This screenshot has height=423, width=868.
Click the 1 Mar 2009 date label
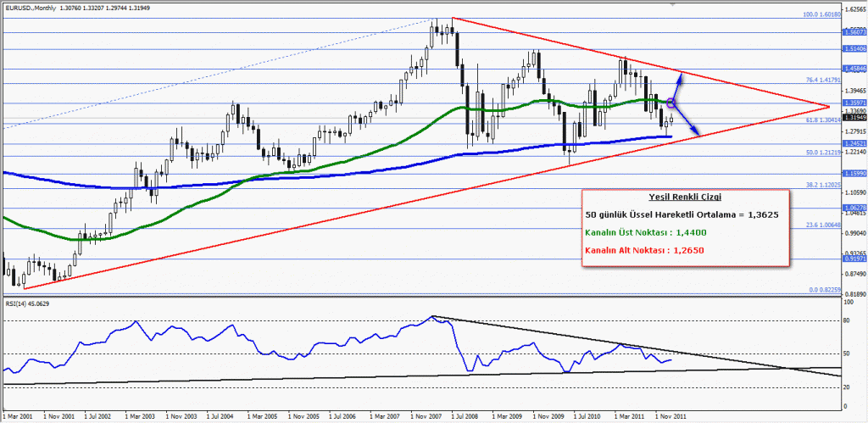[x=507, y=415]
